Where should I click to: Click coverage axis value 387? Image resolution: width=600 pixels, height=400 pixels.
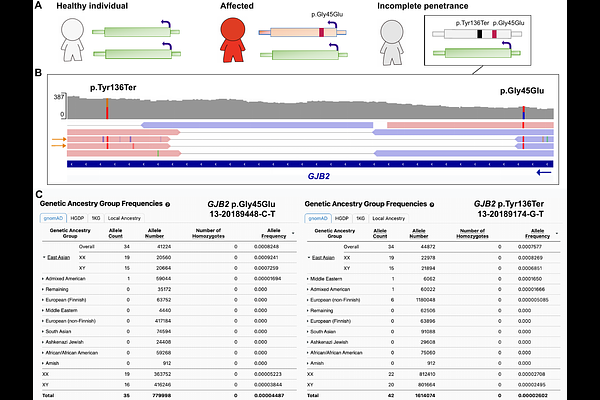click(59, 97)
